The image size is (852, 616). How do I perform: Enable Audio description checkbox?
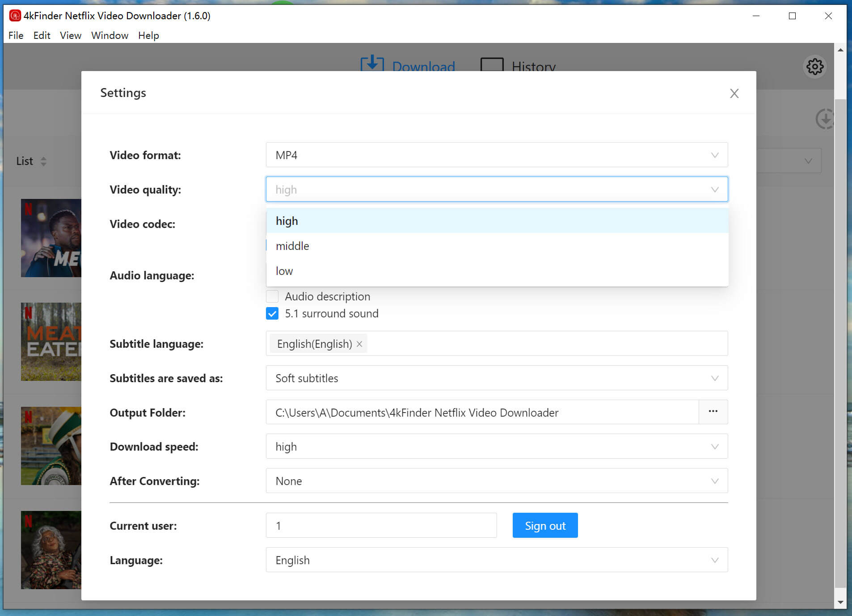[272, 296]
